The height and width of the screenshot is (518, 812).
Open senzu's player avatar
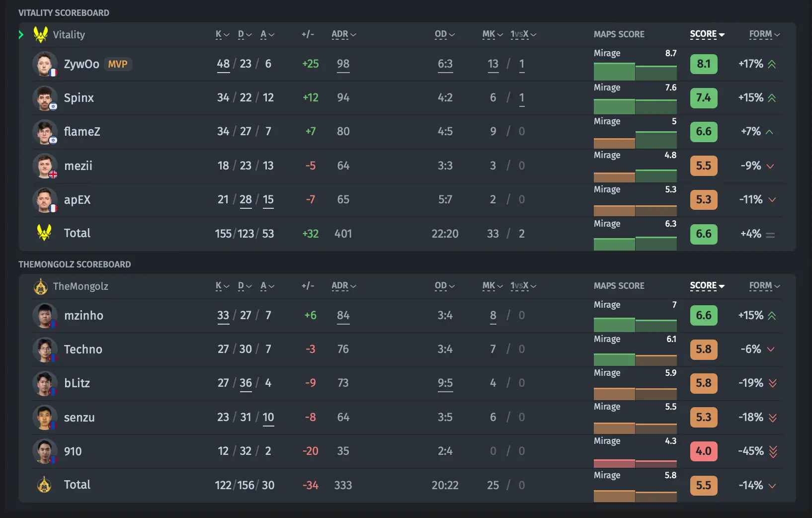click(x=45, y=417)
